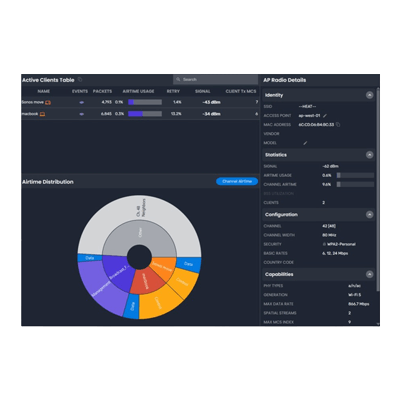The height and width of the screenshot is (400, 400).
Task: Click macbook retry value 13.2%
Action: pos(176,114)
